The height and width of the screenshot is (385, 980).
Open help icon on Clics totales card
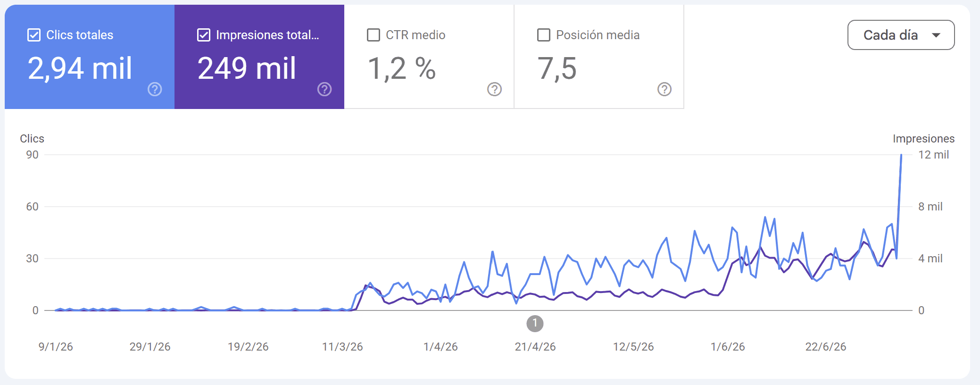155,89
